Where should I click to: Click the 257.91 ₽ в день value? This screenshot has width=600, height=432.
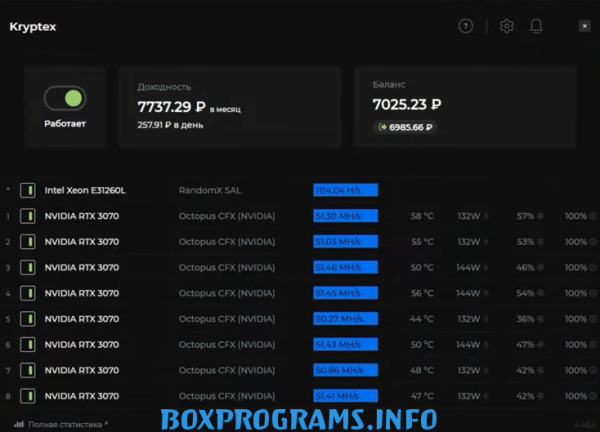click(x=170, y=125)
